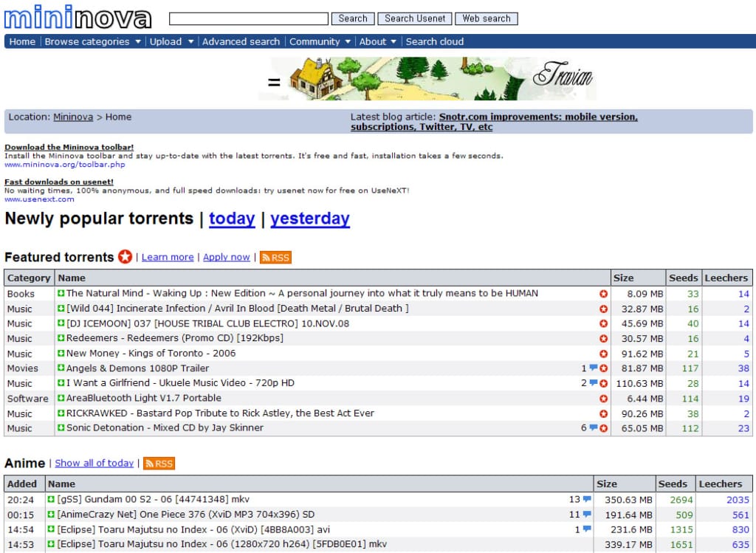Click the Search button
The height and width of the screenshot is (553, 756).
pyautogui.click(x=353, y=18)
